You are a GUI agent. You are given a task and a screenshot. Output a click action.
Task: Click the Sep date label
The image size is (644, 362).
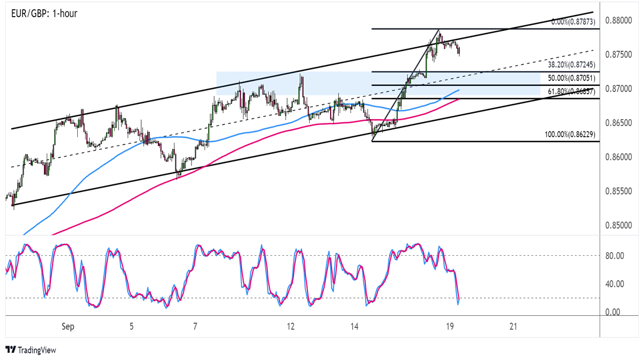click(68, 326)
